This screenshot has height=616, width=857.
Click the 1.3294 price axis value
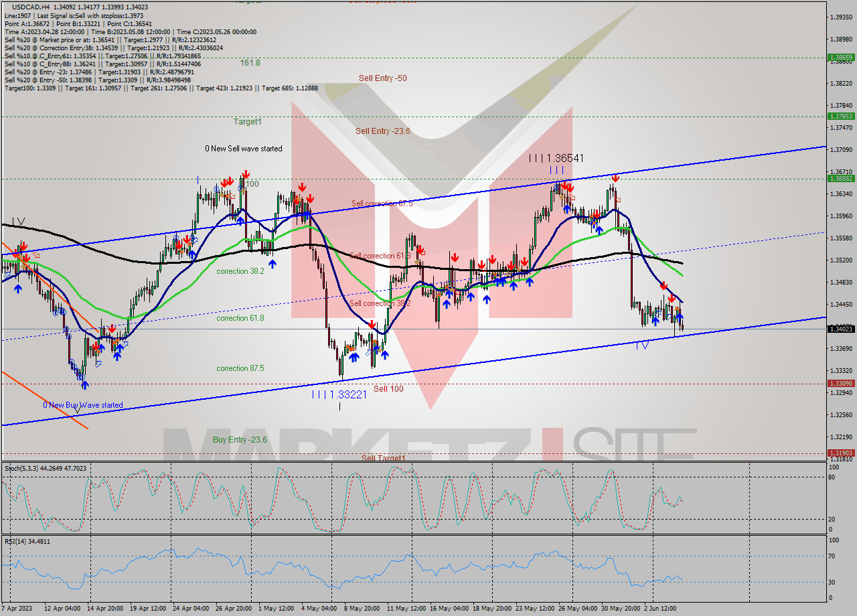(841, 393)
